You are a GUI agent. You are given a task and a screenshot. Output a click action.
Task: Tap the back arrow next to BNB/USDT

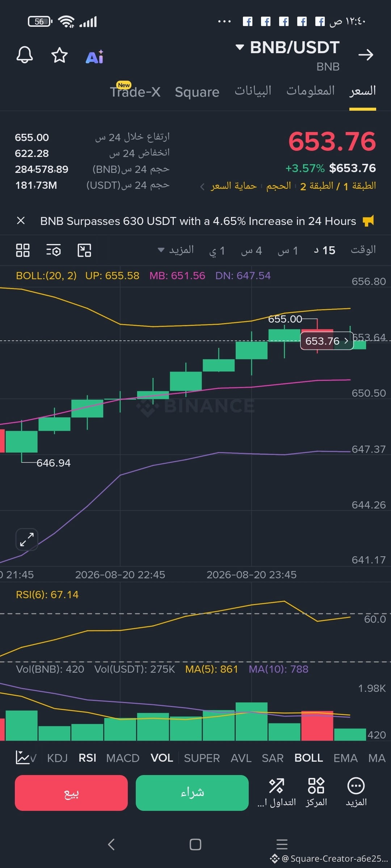pyautogui.click(x=366, y=55)
